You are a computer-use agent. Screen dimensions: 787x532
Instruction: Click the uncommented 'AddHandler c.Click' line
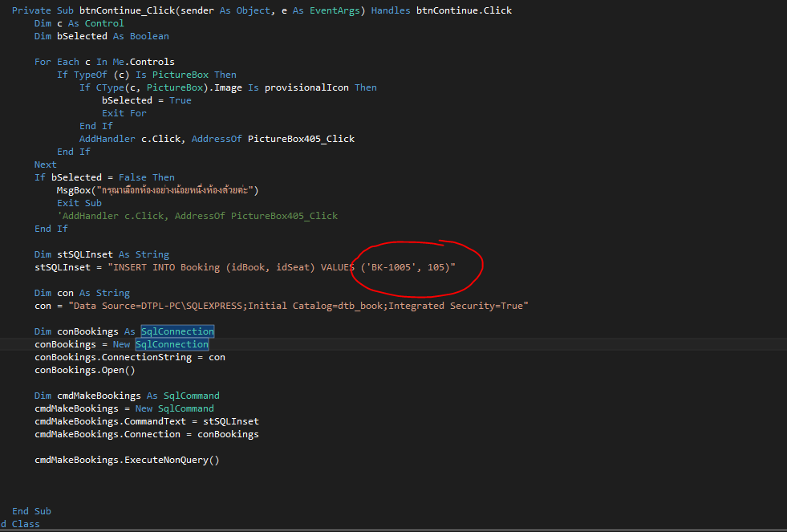pos(217,139)
